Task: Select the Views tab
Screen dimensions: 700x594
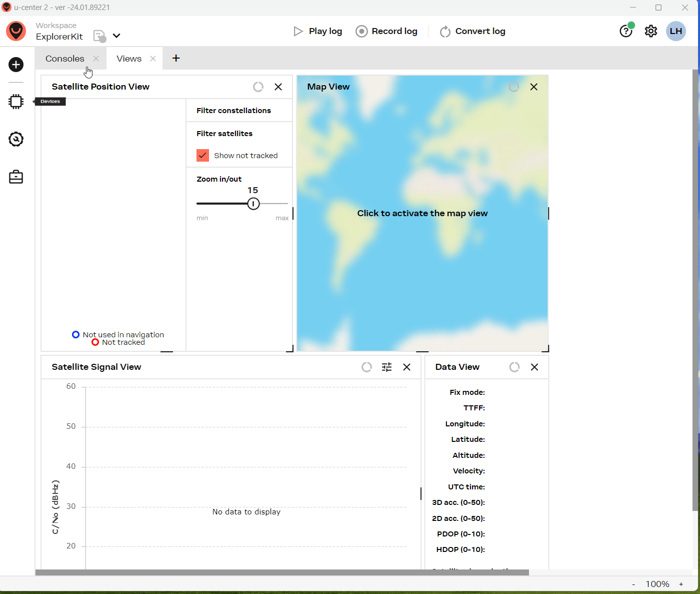Action: [129, 59]
